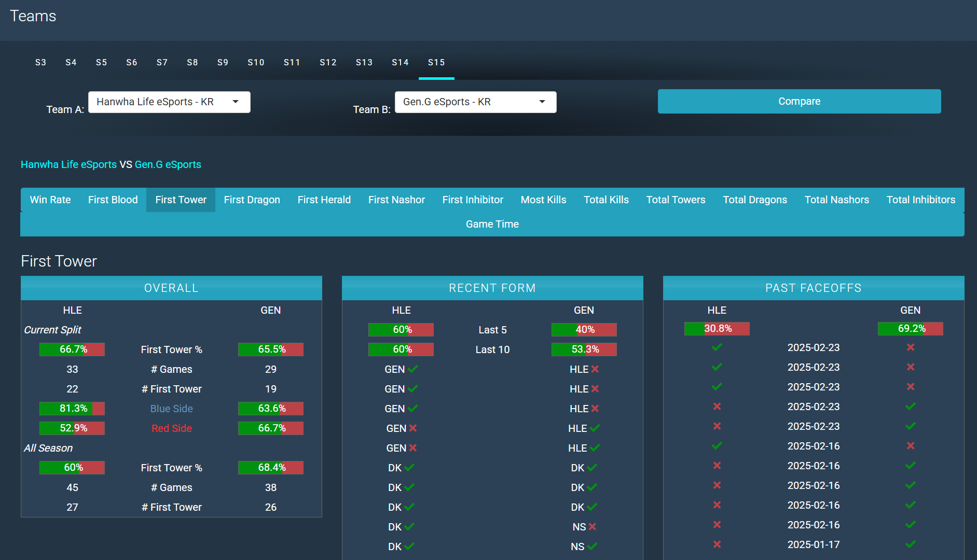
Task: Click HLE blue side 81.3% bar
Action: click(72, 409)
